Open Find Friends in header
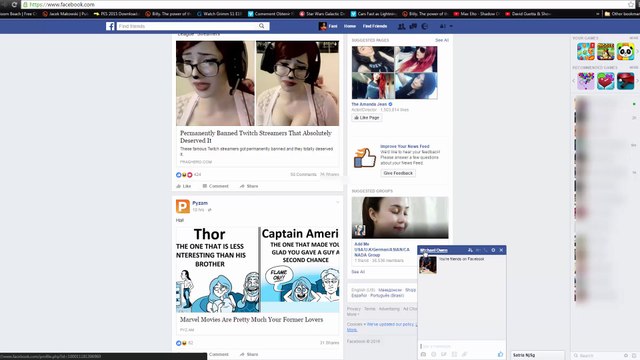The width and height of the screenshot is (640, 360). pyautogui.click(x=375, y=26)
